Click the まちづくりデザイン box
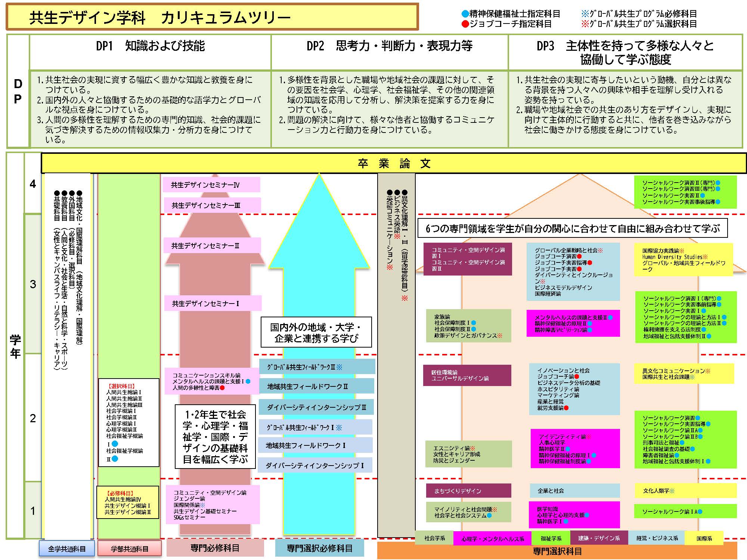Viewport: 747px width, 560px height. pos(468,491)
